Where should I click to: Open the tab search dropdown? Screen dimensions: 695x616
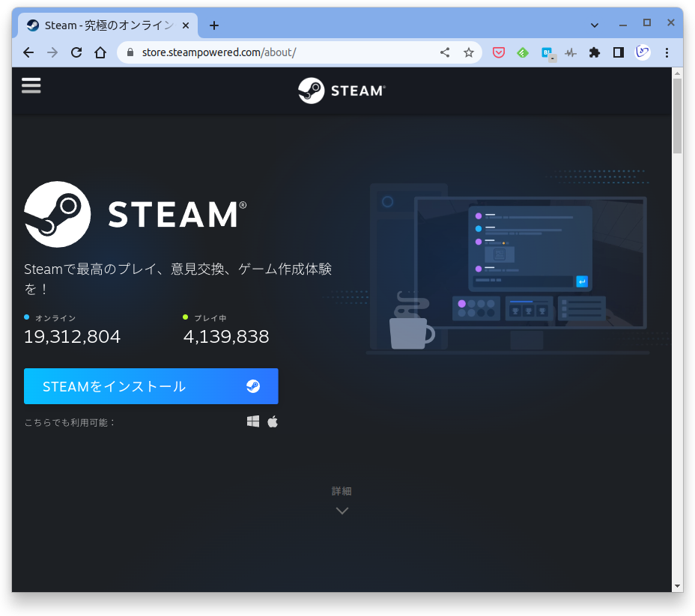(x=595, y=25)
